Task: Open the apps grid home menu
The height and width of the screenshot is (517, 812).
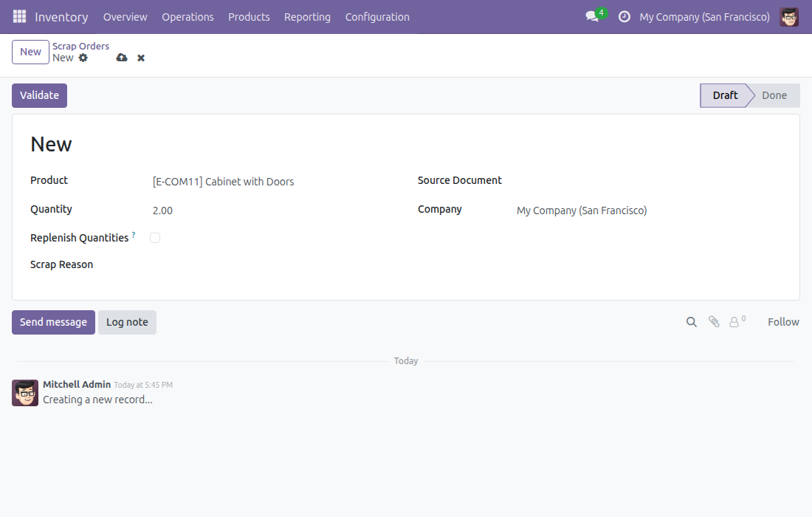Action: coord(19,16)
